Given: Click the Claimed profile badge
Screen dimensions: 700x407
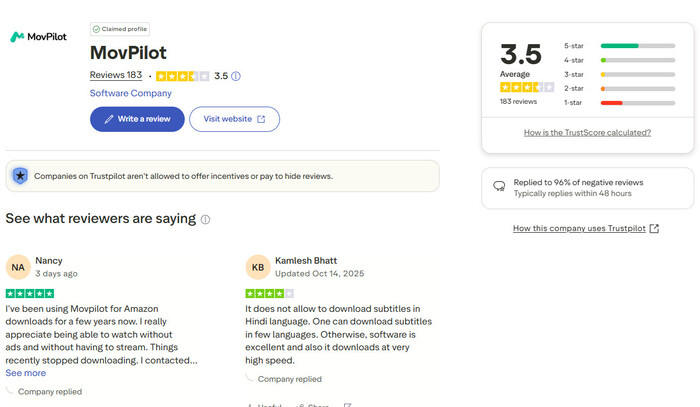Looking at the screenshot, I should pos(120,30).
